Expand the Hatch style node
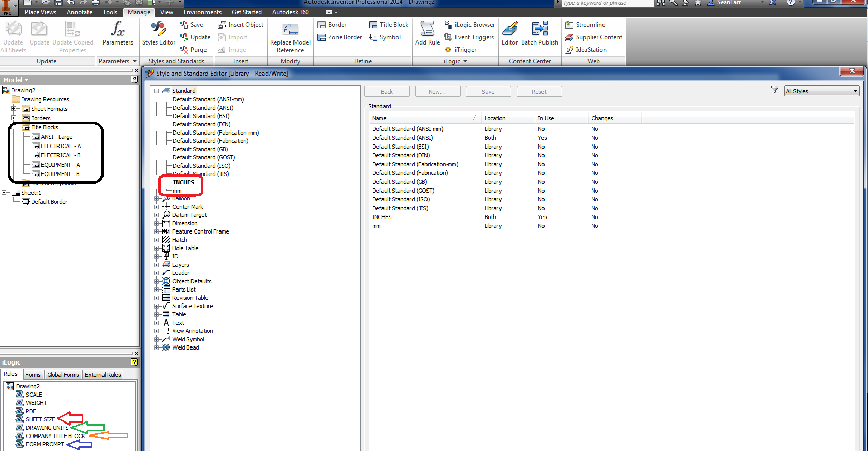 156,240
